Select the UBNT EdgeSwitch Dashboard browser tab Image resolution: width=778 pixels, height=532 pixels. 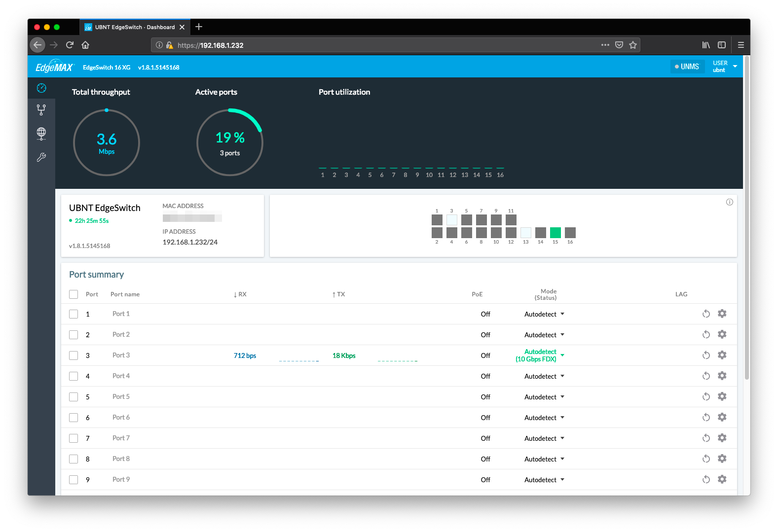(135, 27)
